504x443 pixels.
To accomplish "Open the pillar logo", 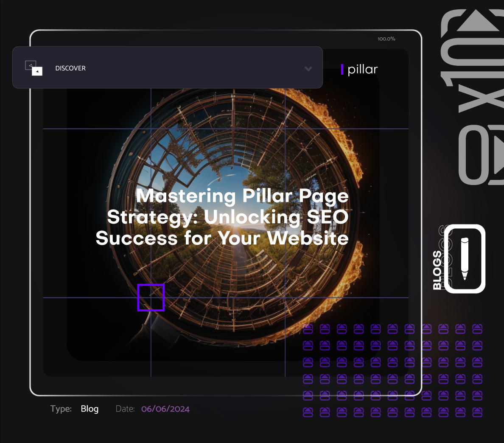I will [359, 70].
